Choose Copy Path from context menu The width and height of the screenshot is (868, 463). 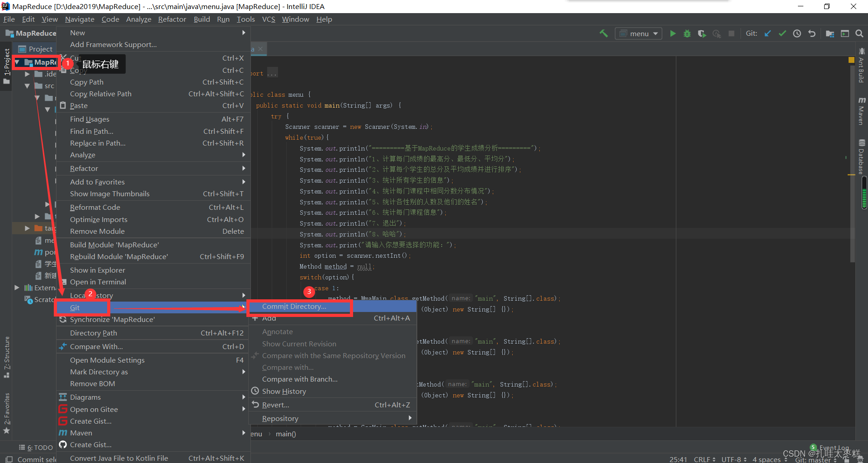pyautogui.click(x=154, y=82)
